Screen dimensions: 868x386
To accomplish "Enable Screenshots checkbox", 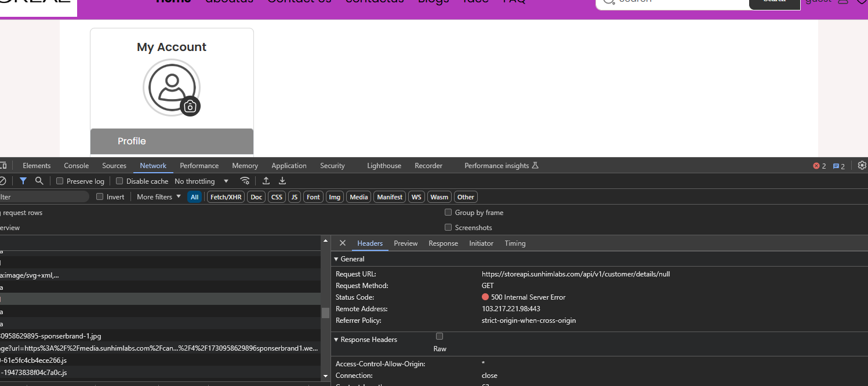I will point(448,227).
